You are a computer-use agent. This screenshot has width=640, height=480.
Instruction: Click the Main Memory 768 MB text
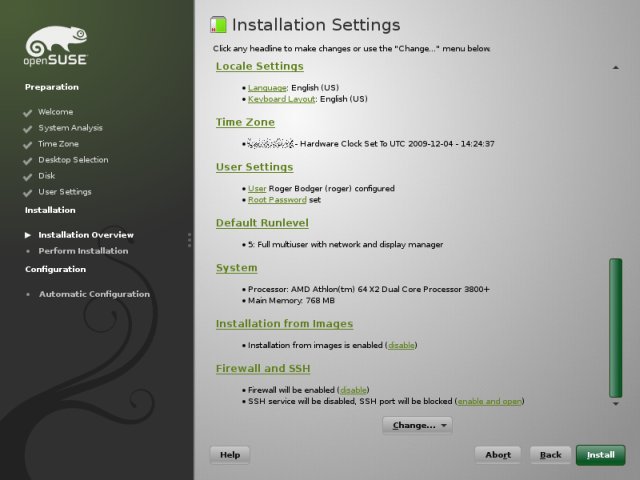pyautogui.click(x=291, y=301)
